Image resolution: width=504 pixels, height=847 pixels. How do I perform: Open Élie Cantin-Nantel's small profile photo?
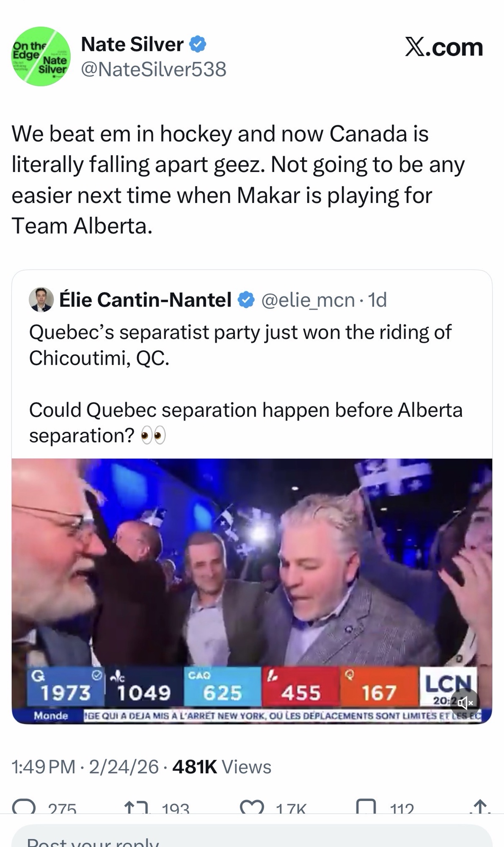[x=41, y=300]
